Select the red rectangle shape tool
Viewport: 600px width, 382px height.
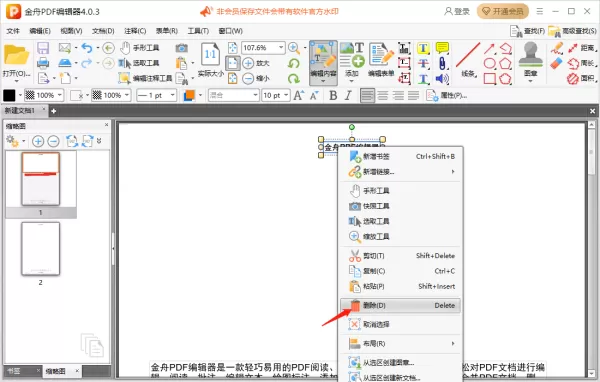(x=489, y=79)
